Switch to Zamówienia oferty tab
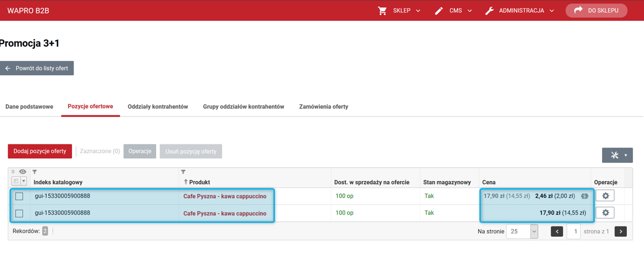 324,107
